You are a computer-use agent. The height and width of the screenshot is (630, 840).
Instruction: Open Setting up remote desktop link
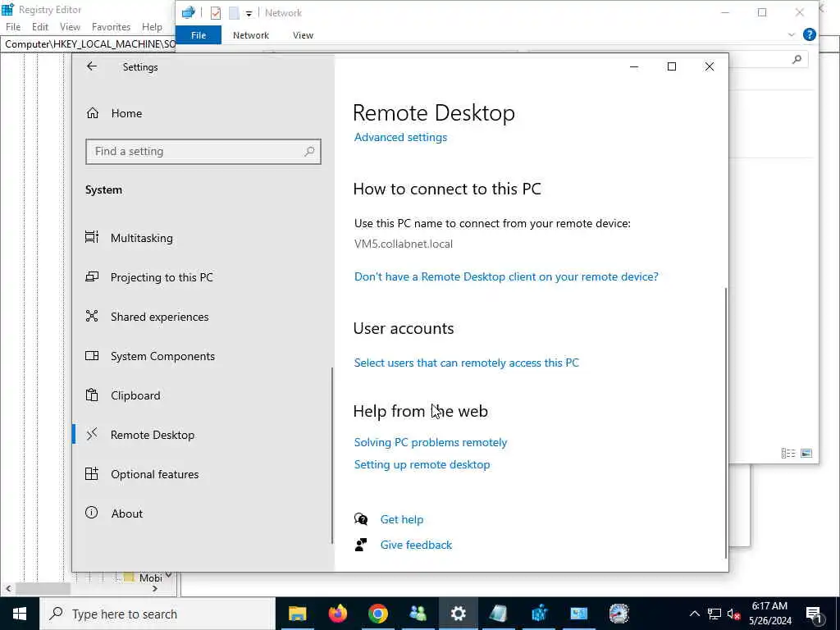point(422,464)
